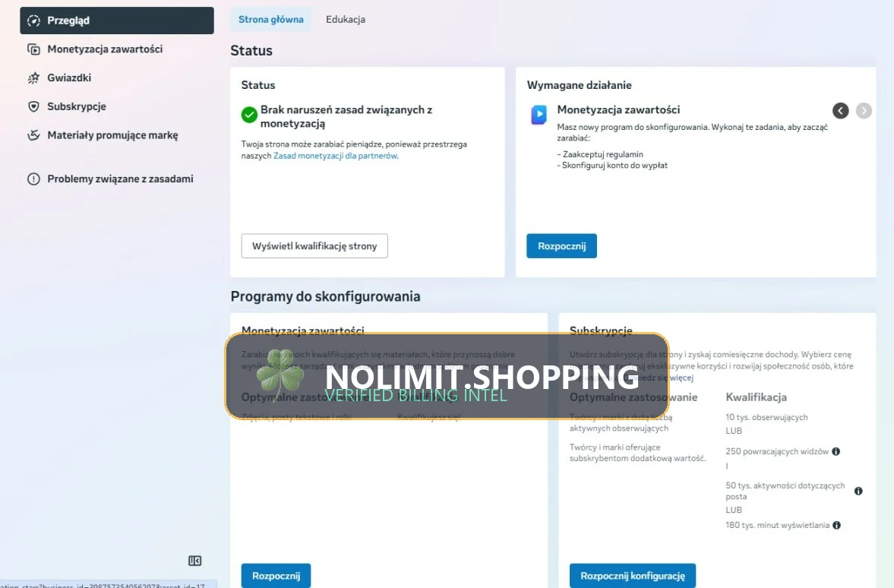Open Zasad monetyzacji dla partnerów link

click(335, 156)
